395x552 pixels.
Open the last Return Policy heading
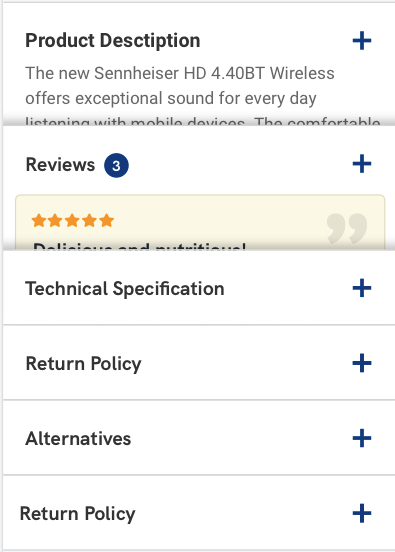tap(77, 514)
